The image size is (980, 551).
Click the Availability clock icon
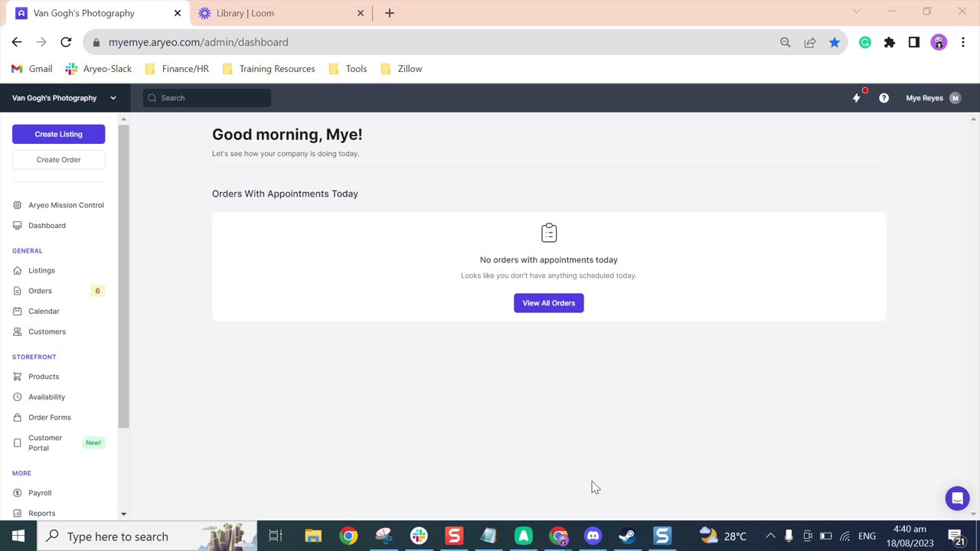pyautogui.click(x=18, y=396)
